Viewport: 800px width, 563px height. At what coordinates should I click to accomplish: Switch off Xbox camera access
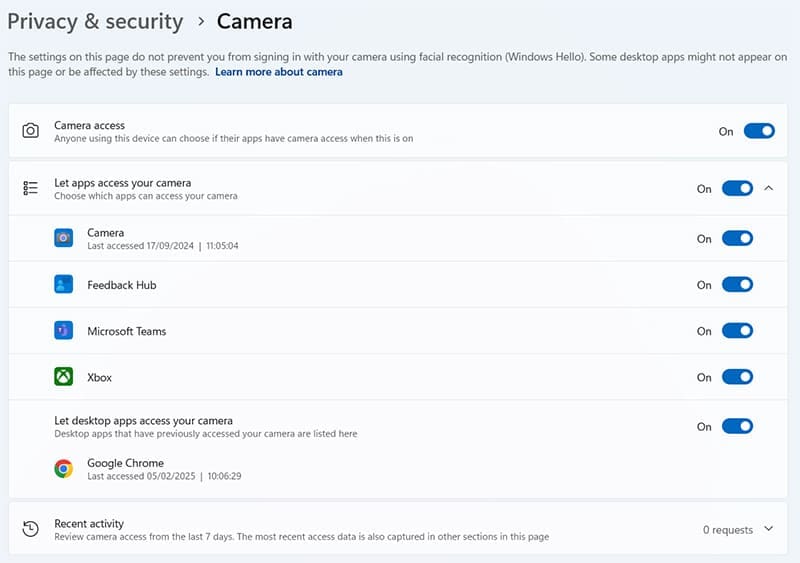pos(737,377)
